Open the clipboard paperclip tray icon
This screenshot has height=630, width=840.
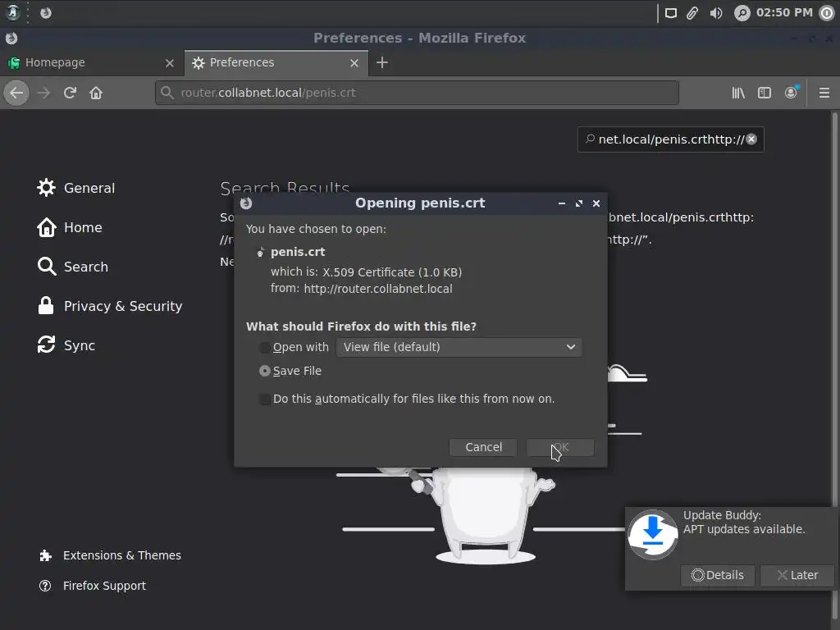(692, 13)
